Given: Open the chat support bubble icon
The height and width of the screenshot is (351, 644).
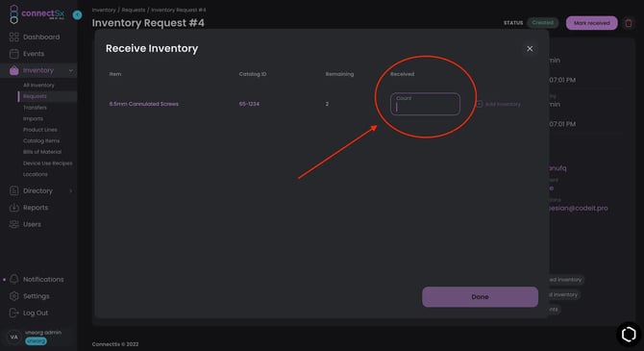Looking at the screenshot, I should pyautogui.click(x=629, y=334).
